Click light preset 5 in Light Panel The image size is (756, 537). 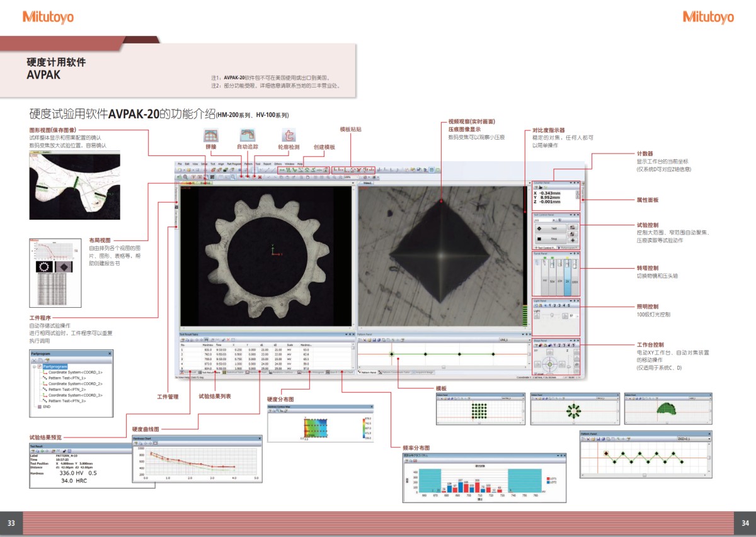[569, 305]
